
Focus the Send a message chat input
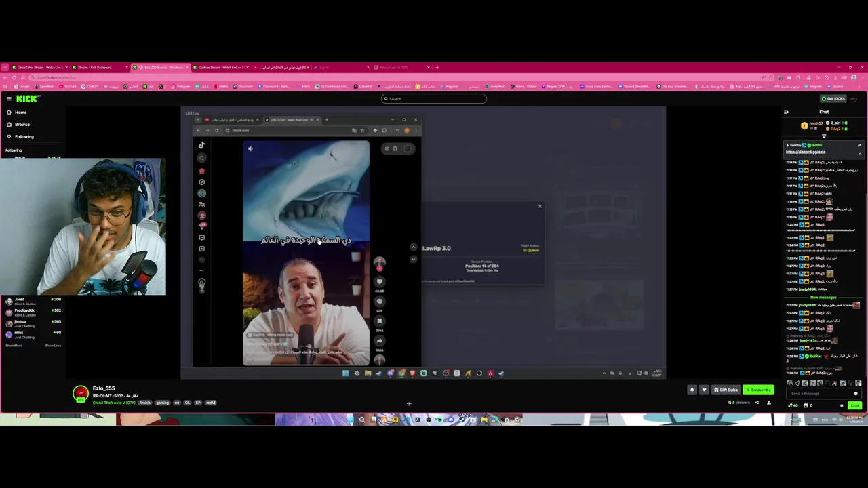[x=823, y=394]
